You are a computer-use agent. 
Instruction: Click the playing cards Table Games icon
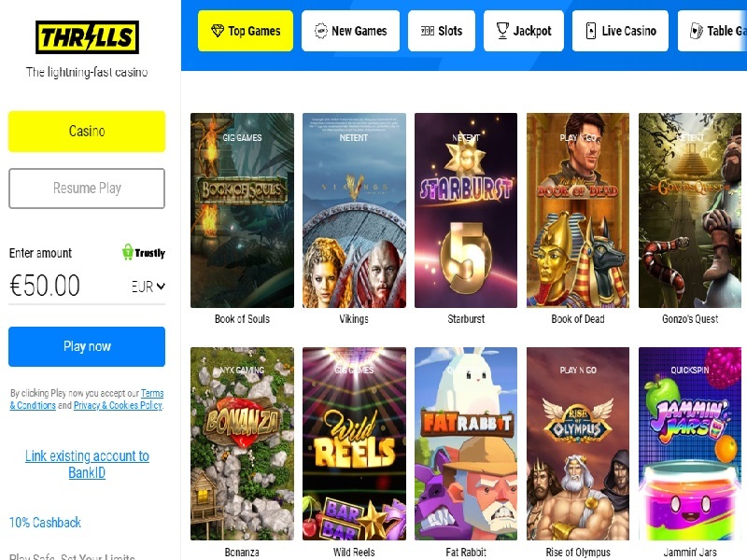[696, 31]
